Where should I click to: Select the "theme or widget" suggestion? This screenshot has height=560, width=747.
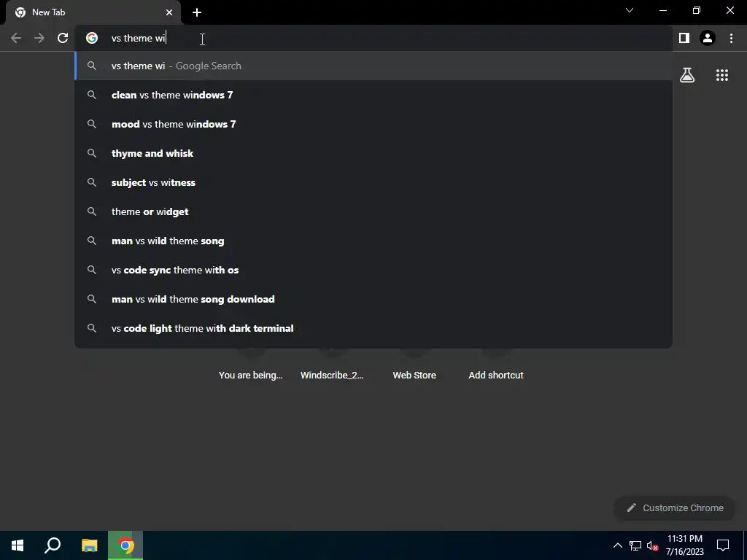[373, 211]
